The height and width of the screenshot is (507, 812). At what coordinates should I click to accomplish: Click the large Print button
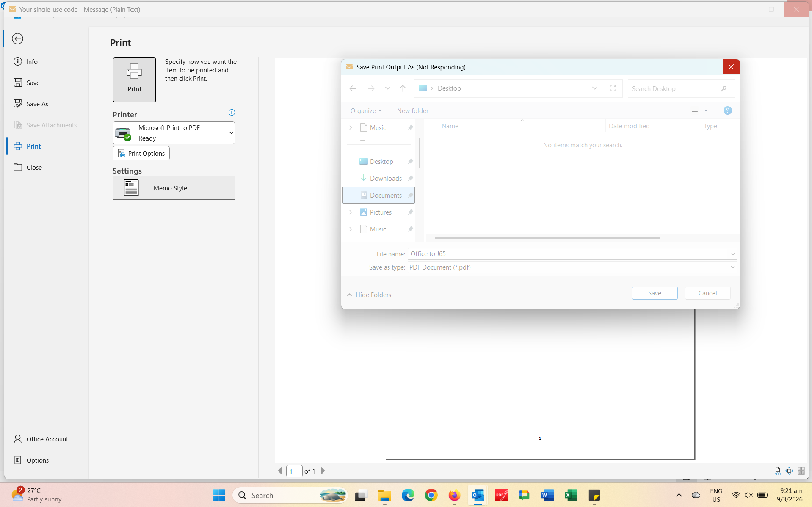[134, 80]
